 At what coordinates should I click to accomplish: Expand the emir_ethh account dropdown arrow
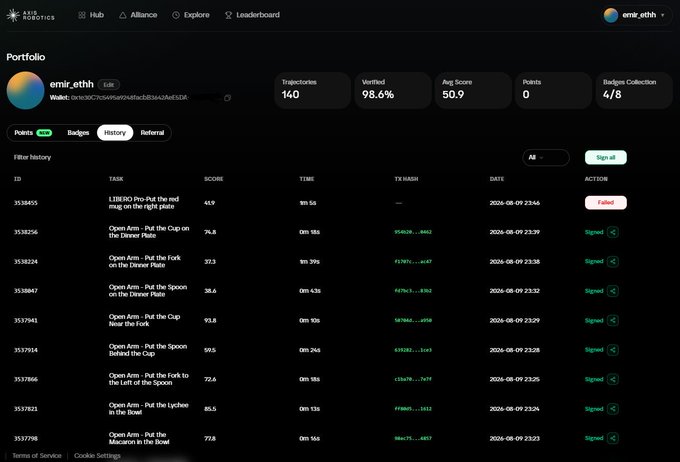[x=662, y=15]
